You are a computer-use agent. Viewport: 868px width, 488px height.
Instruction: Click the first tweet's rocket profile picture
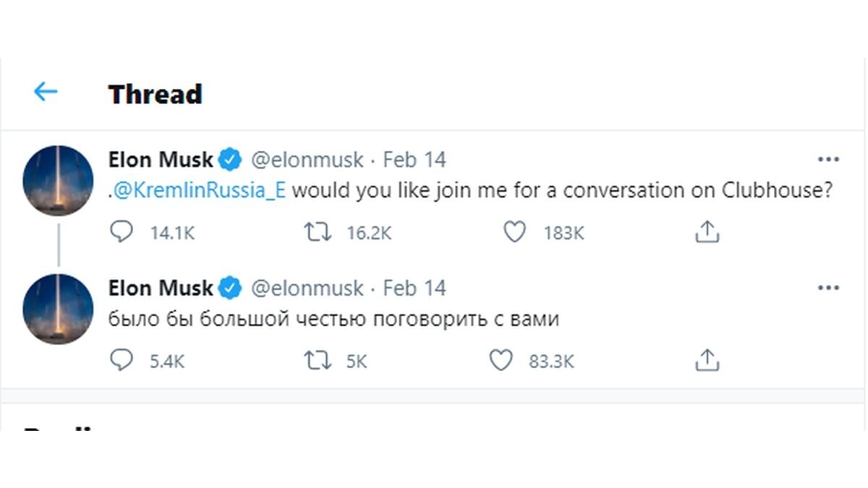pos(59,181)
